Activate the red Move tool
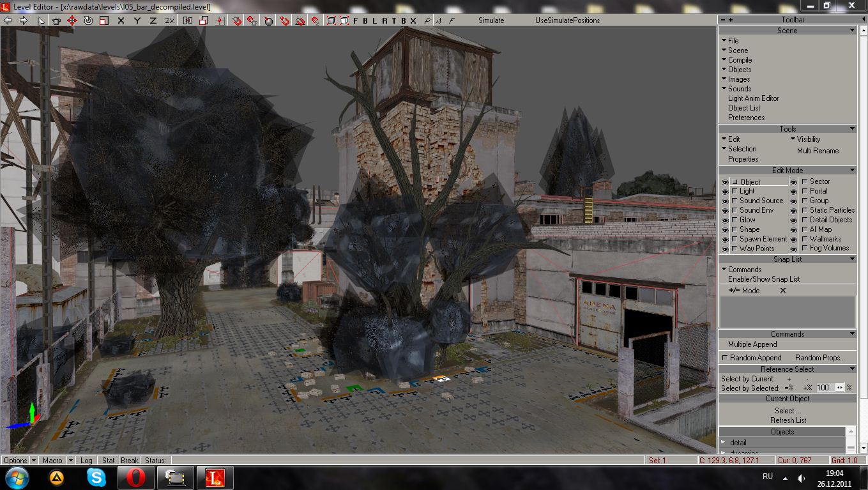Screen dimensions: 868x490 click(x=72, y=20)
